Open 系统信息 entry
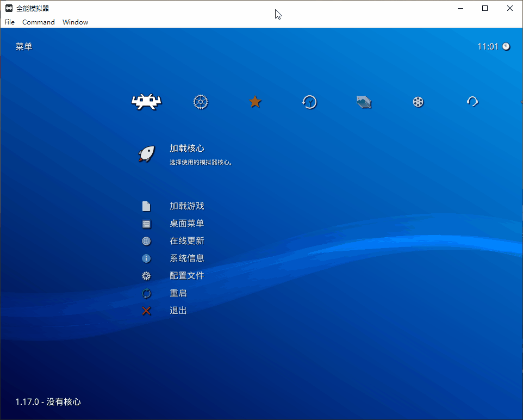 coord(187,258)
